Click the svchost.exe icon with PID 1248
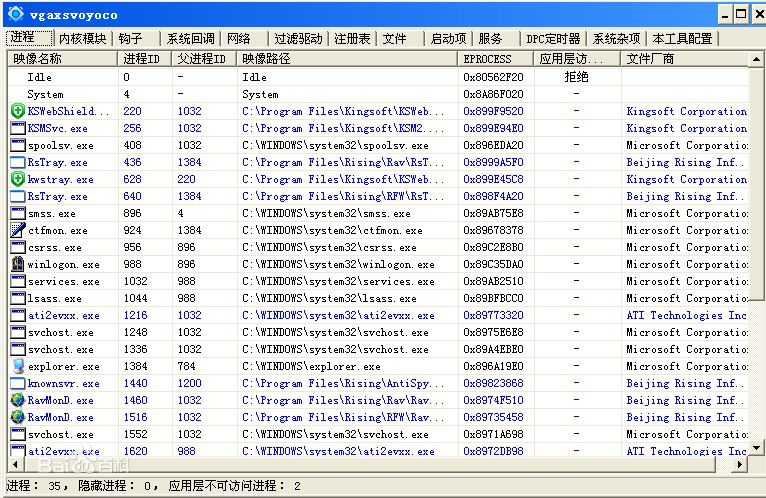The image size is (766, 498). (x=18, y=332)
